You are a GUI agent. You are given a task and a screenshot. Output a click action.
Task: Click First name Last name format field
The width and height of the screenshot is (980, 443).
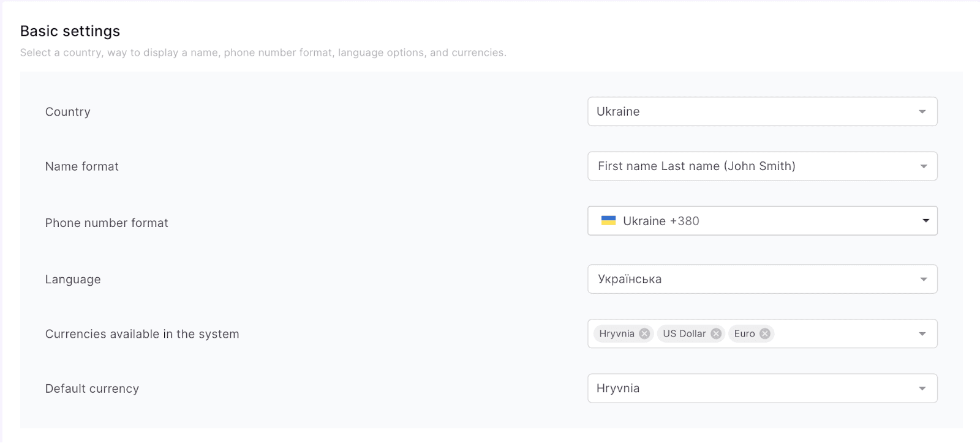(735, 166)
